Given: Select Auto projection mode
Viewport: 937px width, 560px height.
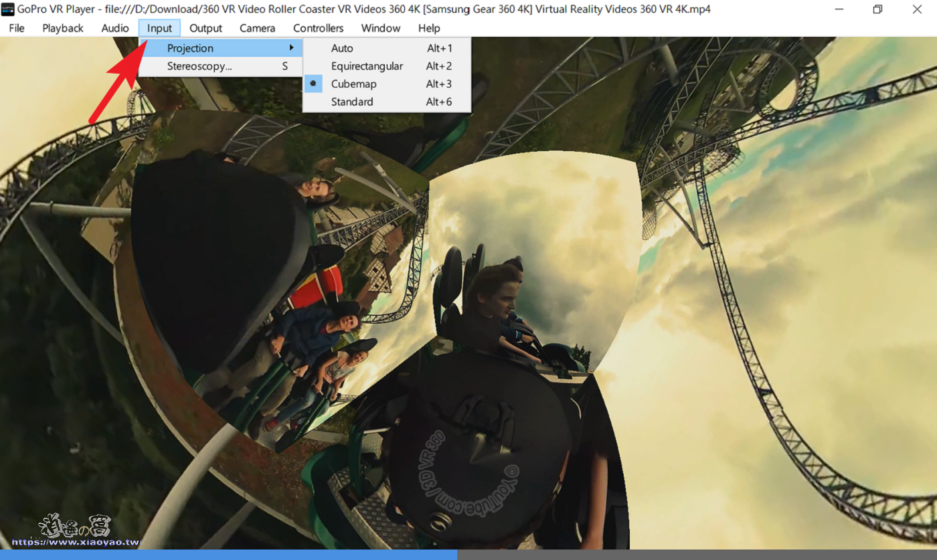Looking at the screenshot, I should (x=387, y=48).
